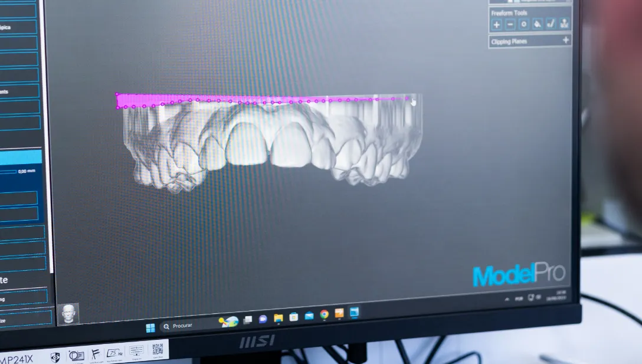642x364 pixels.
Task: Select the minus Freeform tool
Action: pos(510,25)
